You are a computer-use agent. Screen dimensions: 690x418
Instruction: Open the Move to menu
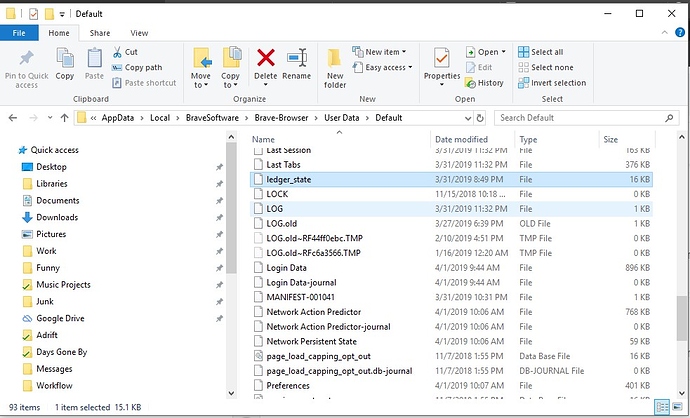pos(201,68)
